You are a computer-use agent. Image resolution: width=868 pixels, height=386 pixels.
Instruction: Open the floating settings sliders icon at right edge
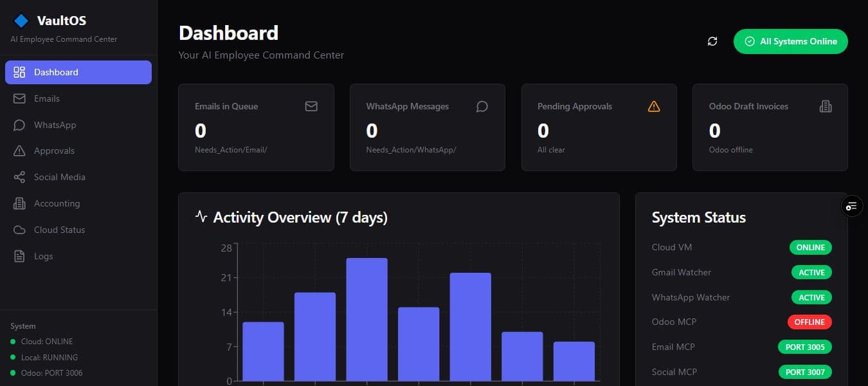[x=852, y=206]
